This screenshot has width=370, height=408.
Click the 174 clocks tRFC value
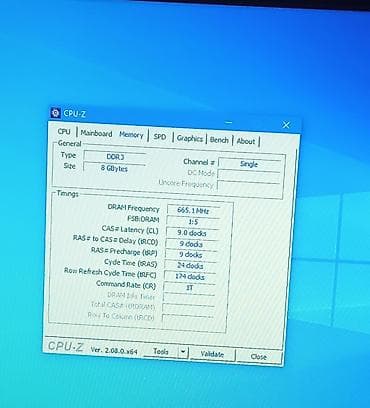point(190,276)
